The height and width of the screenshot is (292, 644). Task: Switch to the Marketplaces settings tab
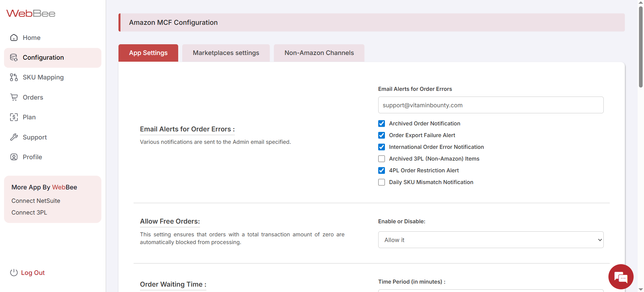coord(226,53)
